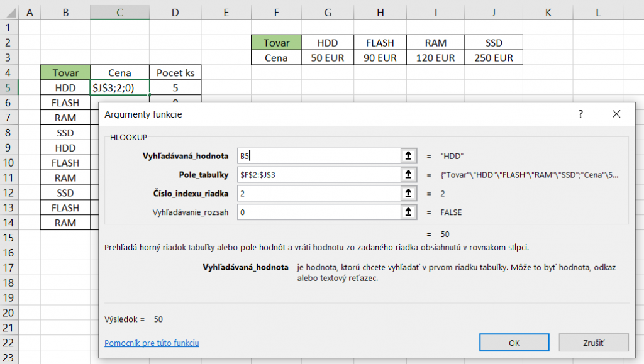Viewport: 644px width, 364px height.
Task: Click the SSD cell in J2
Action: [x=494, y=43]
